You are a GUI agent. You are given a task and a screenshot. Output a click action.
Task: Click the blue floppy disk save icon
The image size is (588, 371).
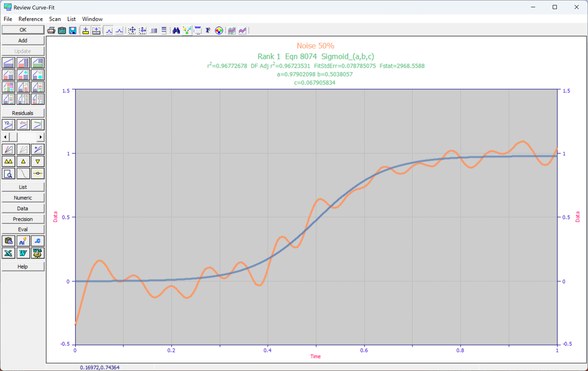pyautogui.click(x=73, y=30)
